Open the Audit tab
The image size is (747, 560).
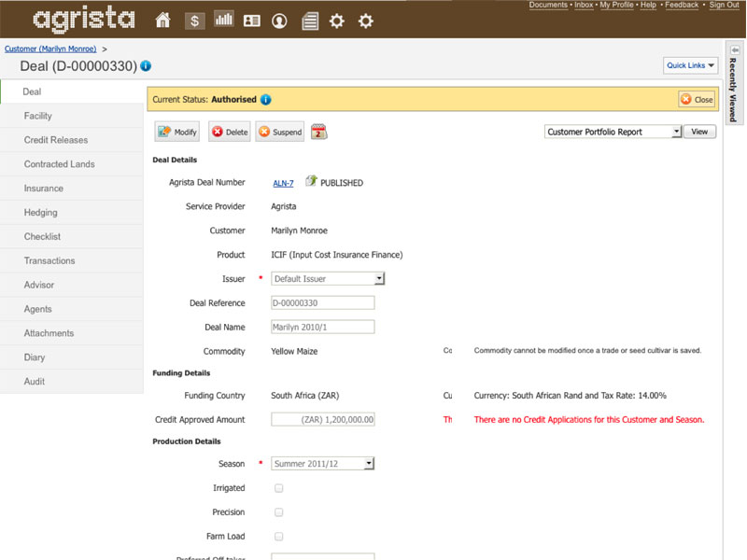click(72, 382)
